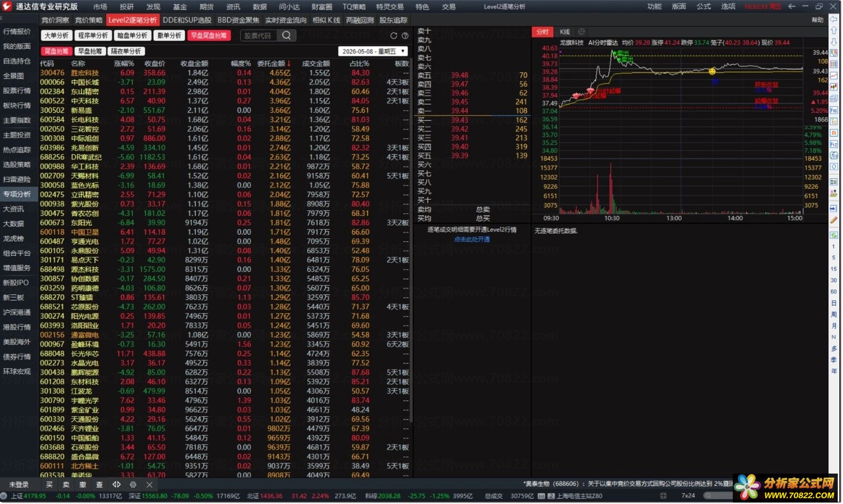The image size is (843, 504).
Task: Click the settings gear icon in bottom trade bar
Action: click(x=133, y=485)
